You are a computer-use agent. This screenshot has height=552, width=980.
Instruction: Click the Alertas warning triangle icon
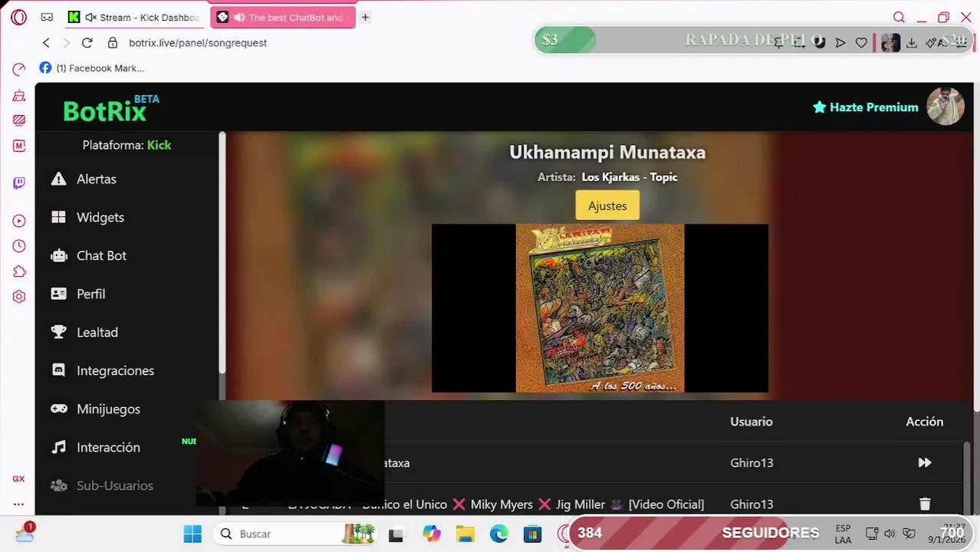[x=58, y=179]
